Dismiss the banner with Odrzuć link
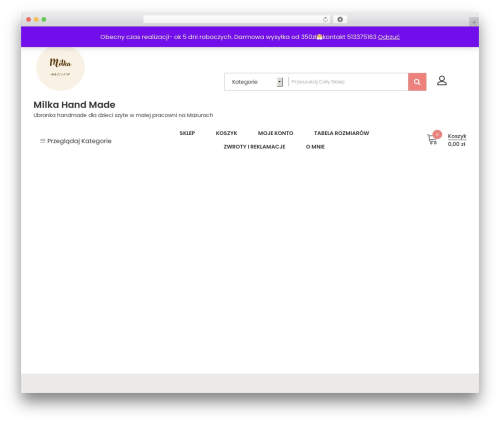 (389, 37)
